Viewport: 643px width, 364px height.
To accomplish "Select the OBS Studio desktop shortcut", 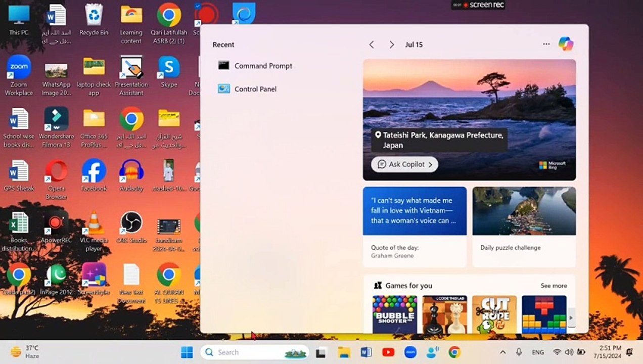I will [131, 227].
